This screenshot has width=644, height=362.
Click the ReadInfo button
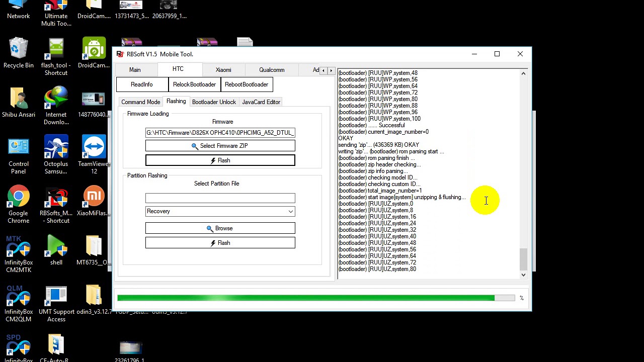[141, 84]
